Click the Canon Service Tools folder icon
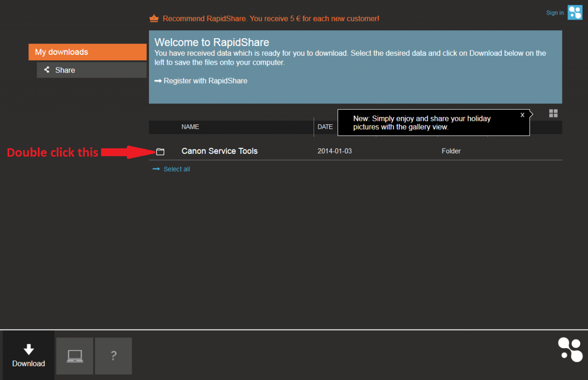 (160, 152)
